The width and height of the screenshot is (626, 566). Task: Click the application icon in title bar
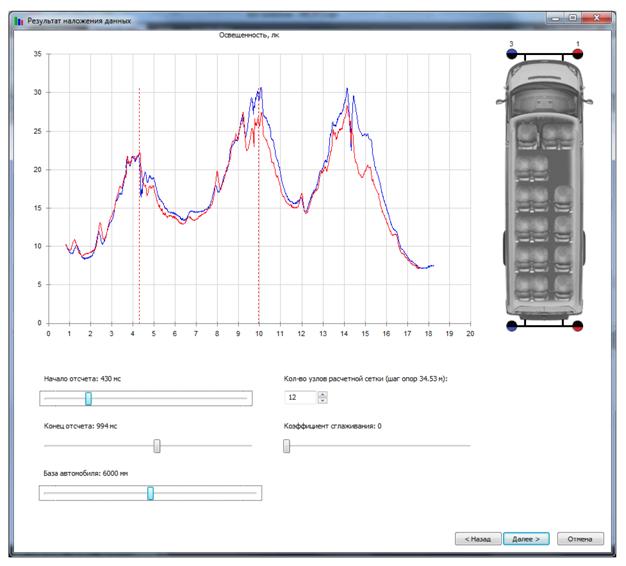coord(19,19)
